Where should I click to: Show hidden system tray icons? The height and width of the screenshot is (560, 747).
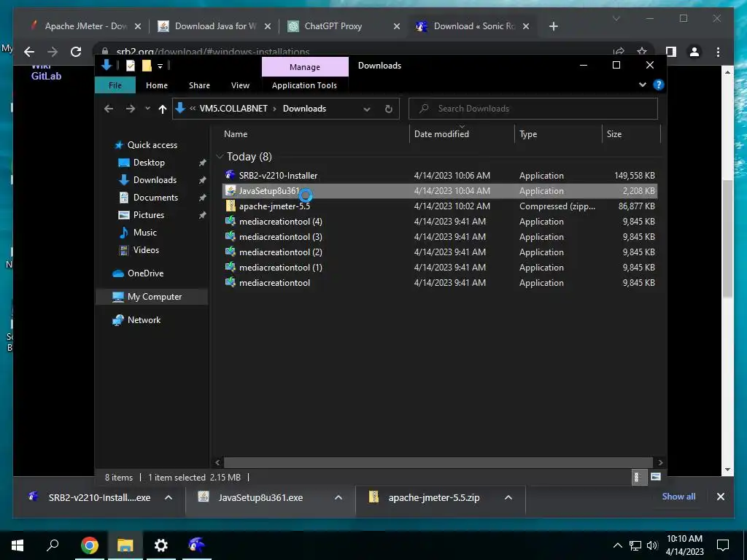click(617, 545)
